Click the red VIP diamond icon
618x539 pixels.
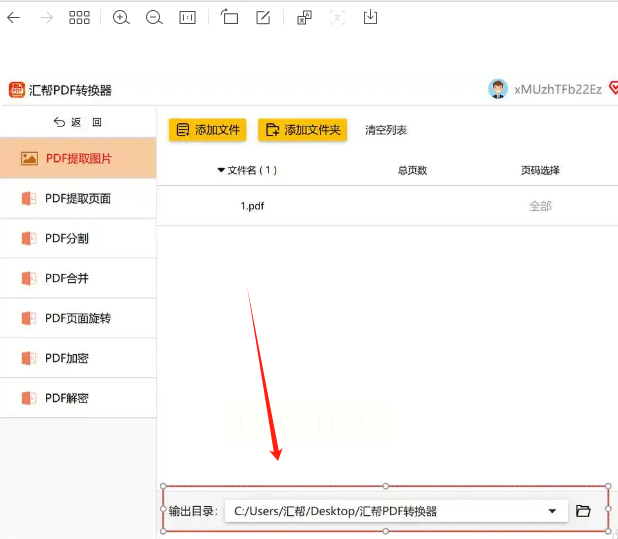(x=614, y=88)
